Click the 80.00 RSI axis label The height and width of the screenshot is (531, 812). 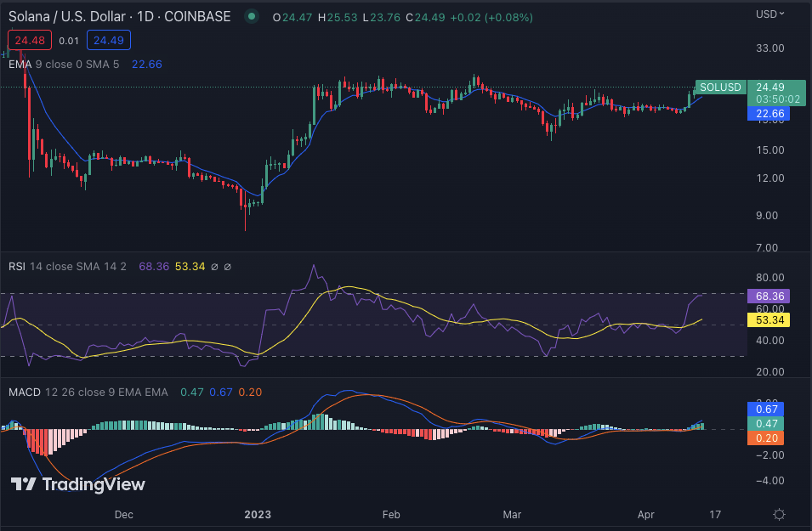[770, 278]
